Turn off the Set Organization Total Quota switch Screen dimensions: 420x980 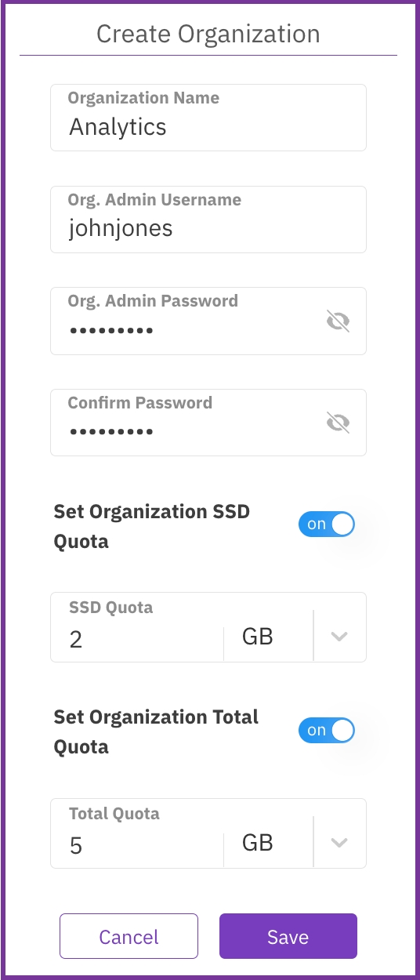coord(327,731)
